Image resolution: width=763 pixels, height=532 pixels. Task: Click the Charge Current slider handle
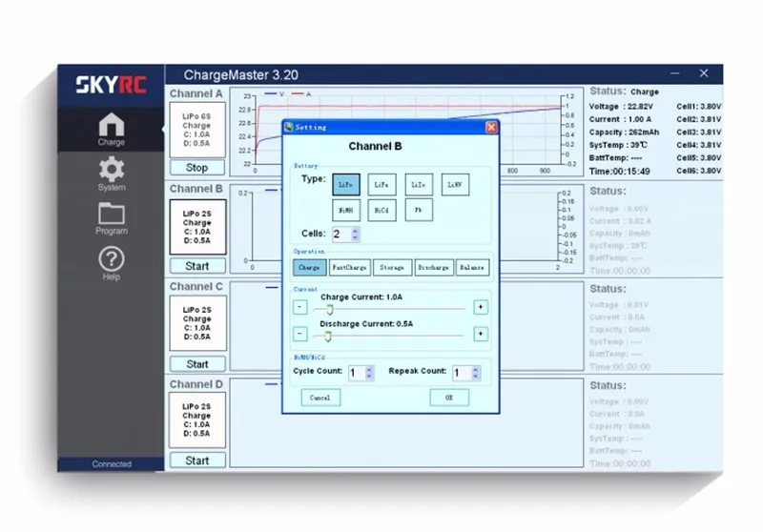click(330, 309)
